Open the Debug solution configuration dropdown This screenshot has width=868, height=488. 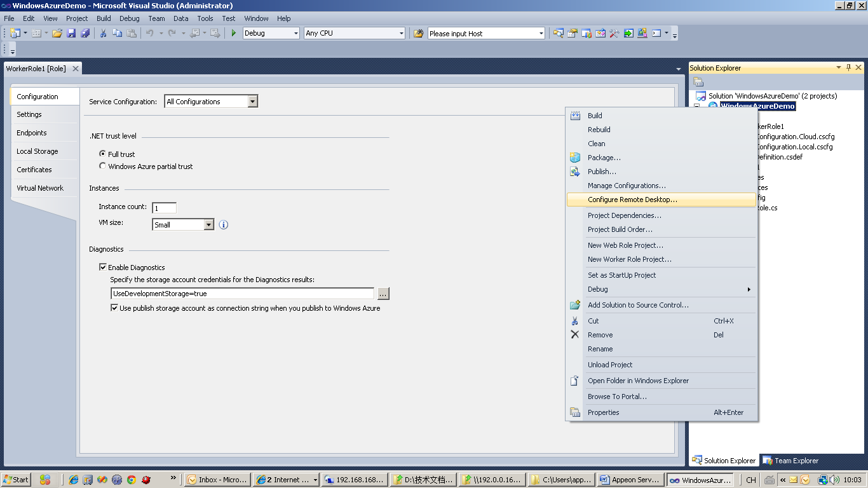point(295,33)
